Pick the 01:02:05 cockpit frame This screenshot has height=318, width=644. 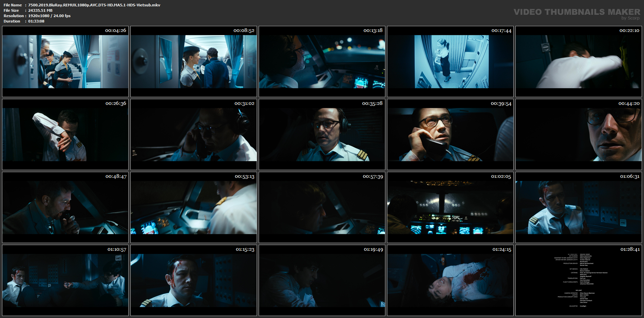(450, 207)
